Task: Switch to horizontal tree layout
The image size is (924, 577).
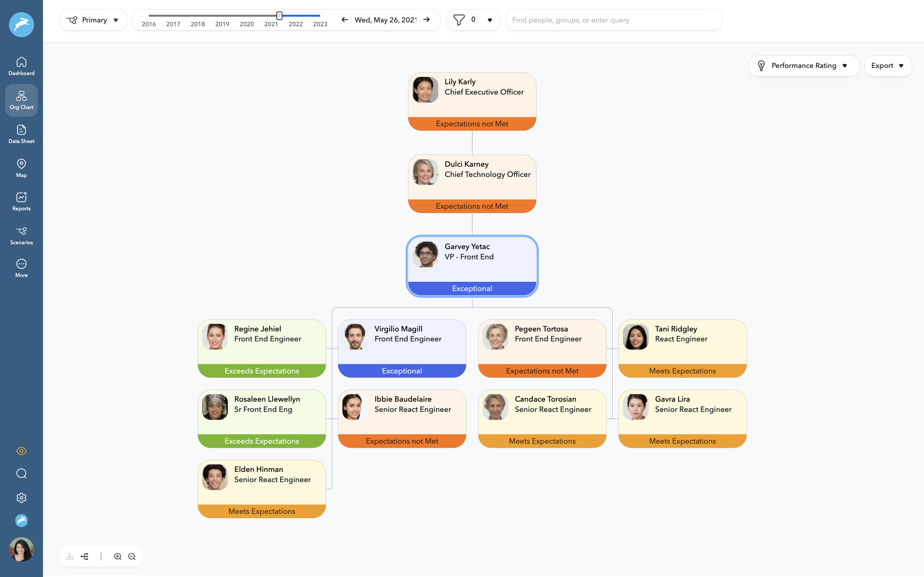Action: [84, 556]
